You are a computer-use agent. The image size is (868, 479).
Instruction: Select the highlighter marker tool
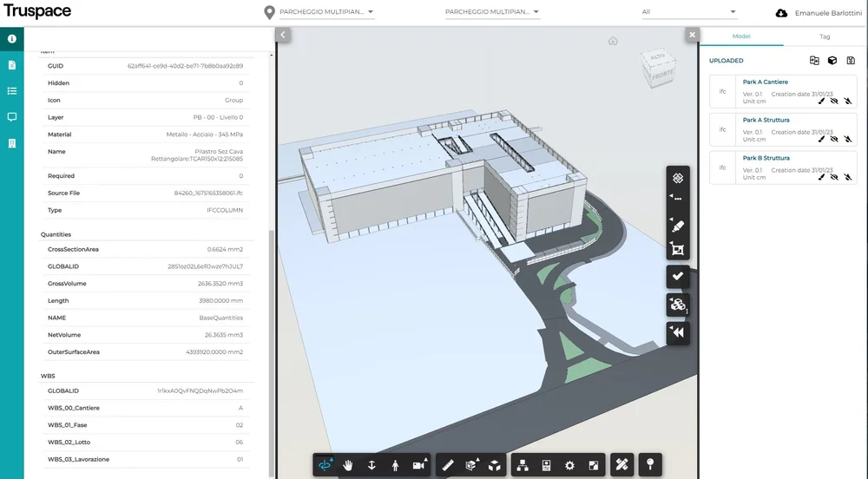tap(678, 226)
